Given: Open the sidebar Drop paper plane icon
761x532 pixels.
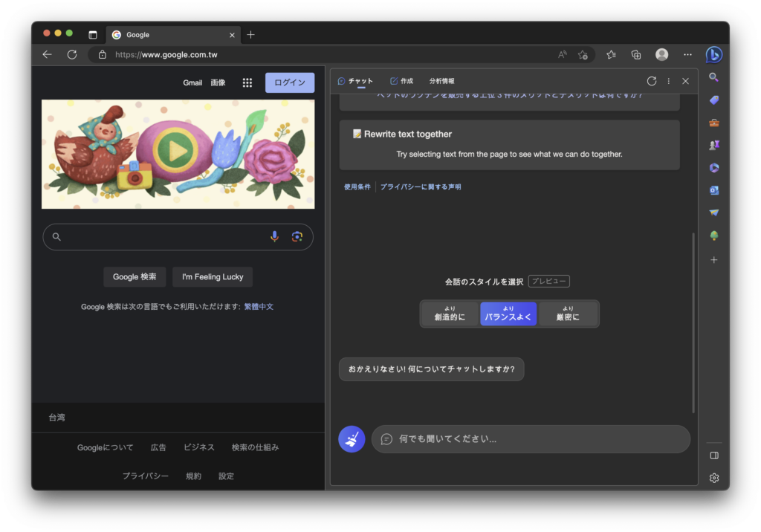Looking at the screenshot, I should (x=713, y=213).
